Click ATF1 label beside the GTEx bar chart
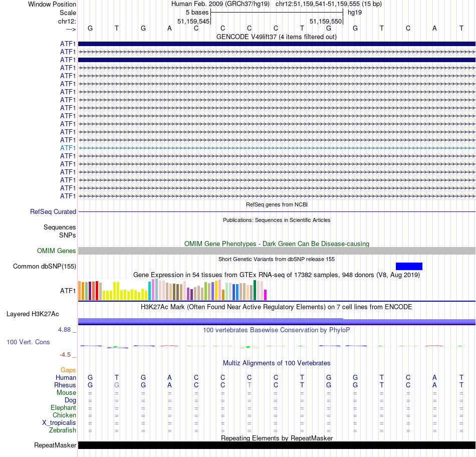The width and height of the screenshot is (476, 457). [x=68, y=291]
